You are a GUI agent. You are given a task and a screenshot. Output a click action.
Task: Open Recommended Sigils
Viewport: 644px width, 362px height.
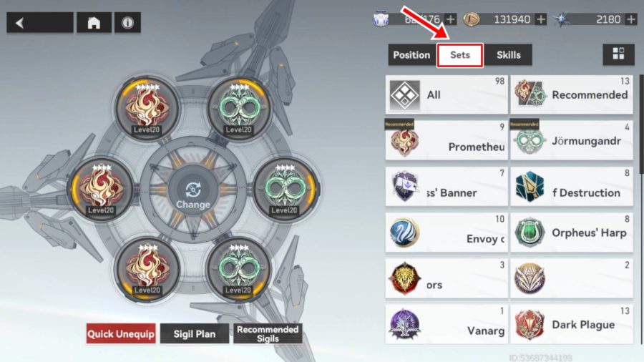coord(268,333)
